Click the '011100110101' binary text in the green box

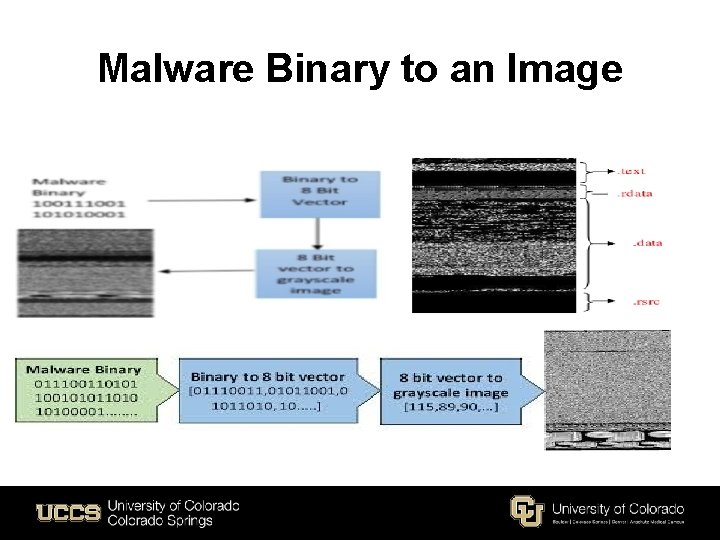(x=86, y=384)
